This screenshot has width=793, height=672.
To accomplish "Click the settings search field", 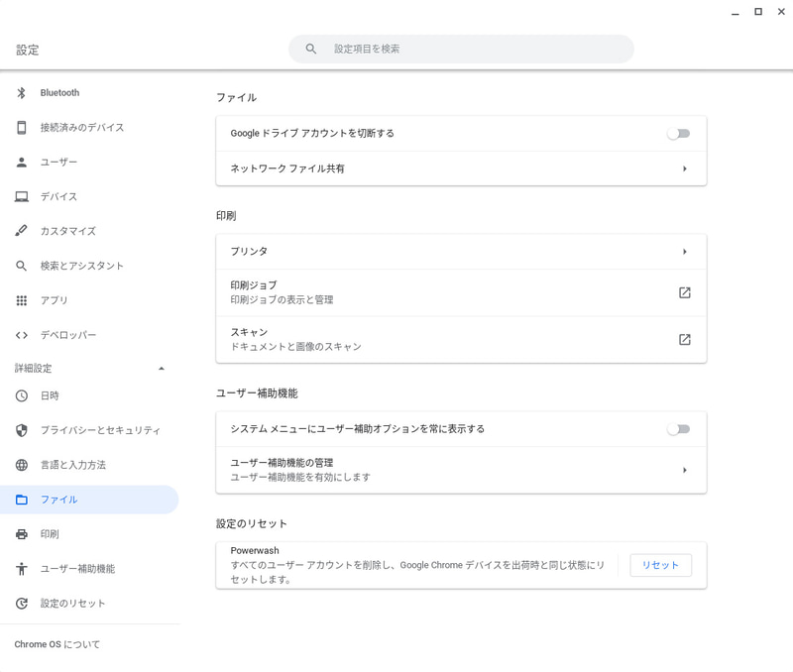I will pos(461,48).
